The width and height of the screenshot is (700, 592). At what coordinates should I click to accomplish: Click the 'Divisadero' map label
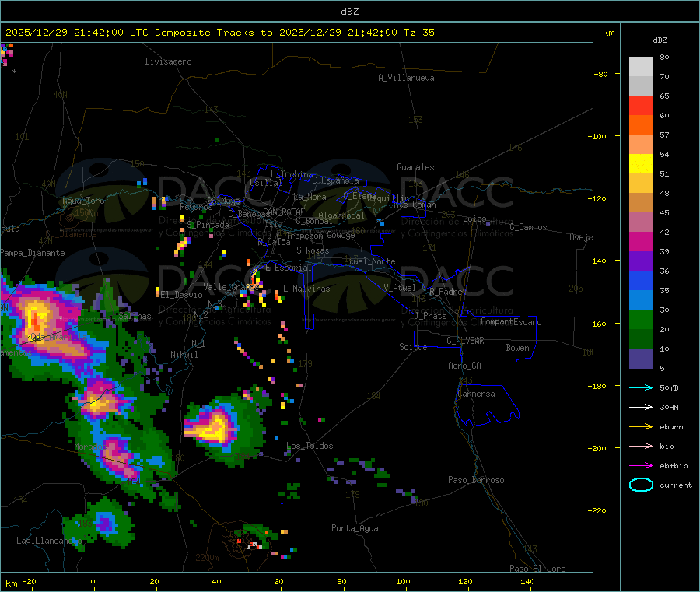(x=168, y=61)
